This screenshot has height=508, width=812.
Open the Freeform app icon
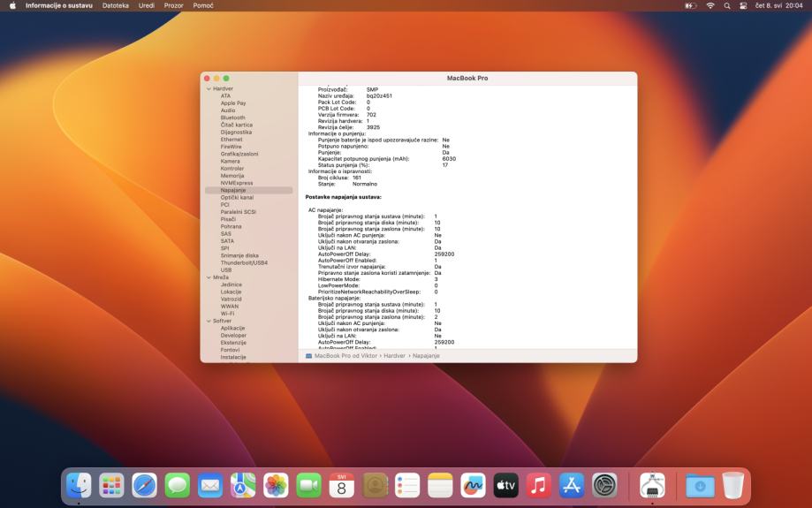tap(473, 485)
